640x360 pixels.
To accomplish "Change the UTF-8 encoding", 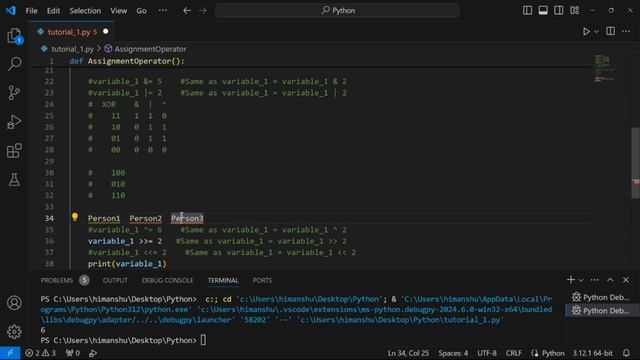I will (x=487, y=353).
